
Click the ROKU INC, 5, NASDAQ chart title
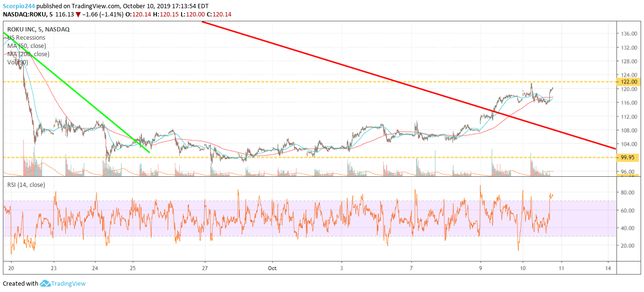click(38, 30)
